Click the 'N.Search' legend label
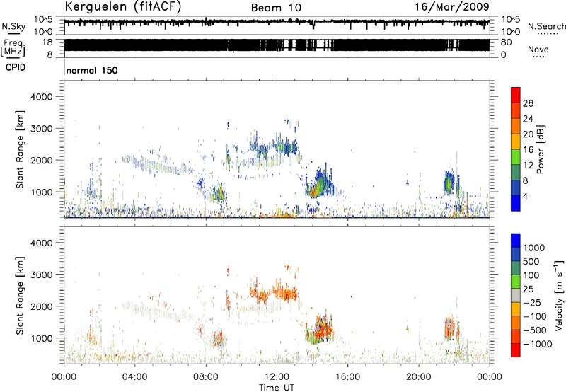 point(546,26)
